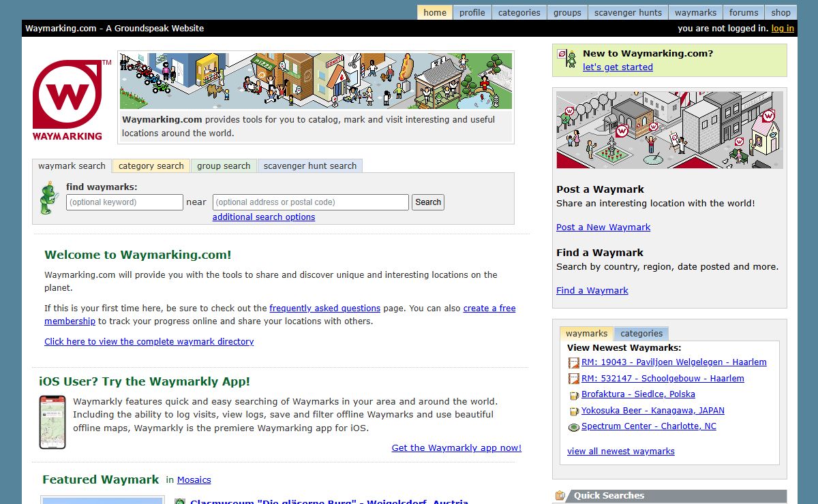This screenshot has width=818, height=504.
Task: Click the icon beside RM: 532147 Schoolgebouw
Action: click(x=573, y=379)
